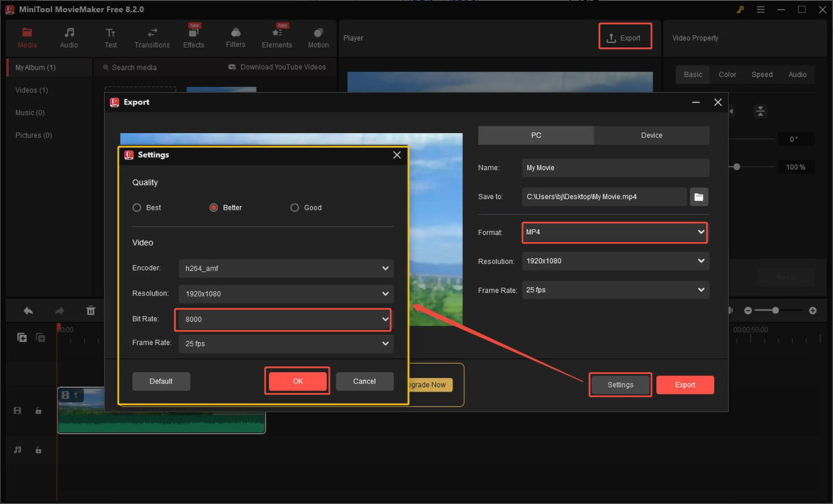Open the Motion tab
The width and height of the screenshot is (833, 504).
(318, 38)
